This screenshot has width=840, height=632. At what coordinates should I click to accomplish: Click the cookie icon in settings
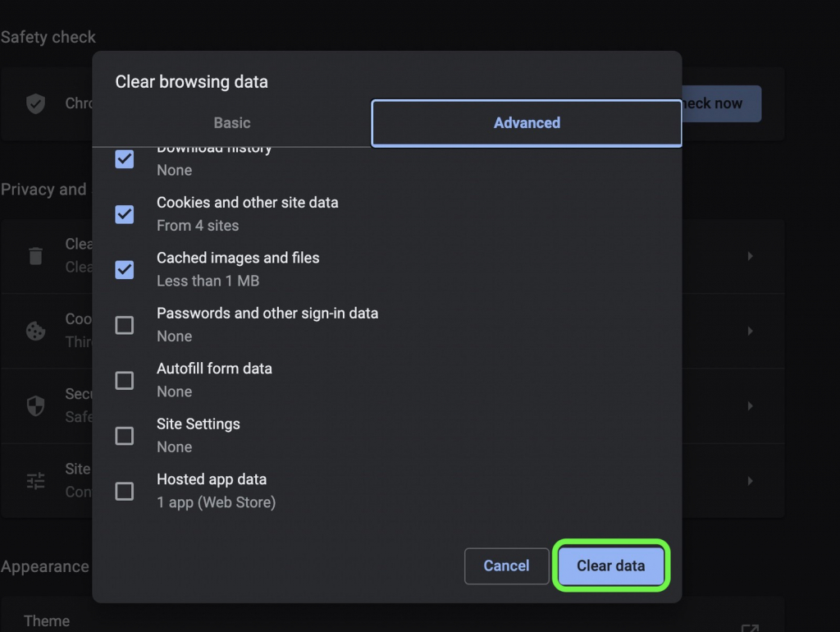point(36,331)
